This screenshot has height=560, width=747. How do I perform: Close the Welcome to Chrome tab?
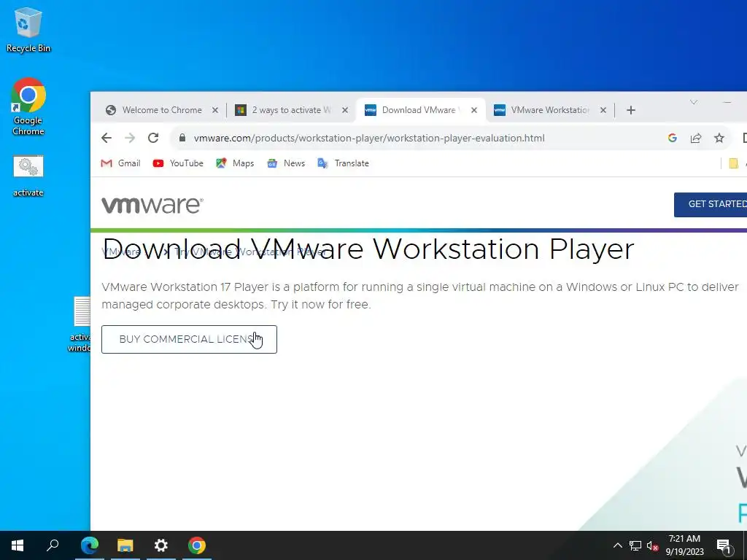(x=215, y=110)
